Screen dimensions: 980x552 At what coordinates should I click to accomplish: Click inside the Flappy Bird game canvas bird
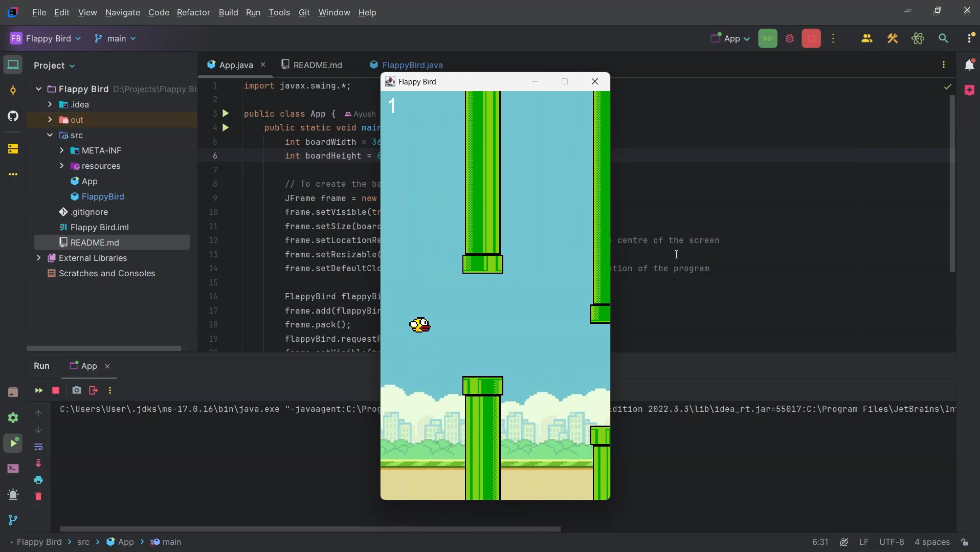420,325
